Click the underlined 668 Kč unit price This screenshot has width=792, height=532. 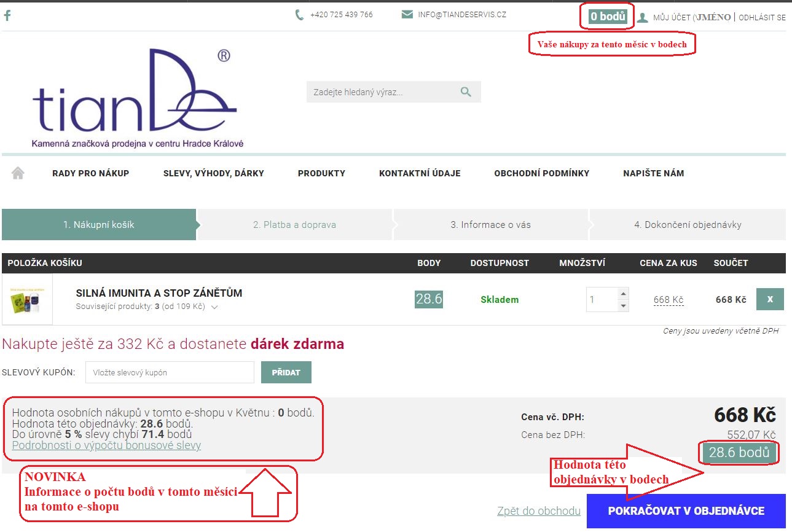[668, 300]
